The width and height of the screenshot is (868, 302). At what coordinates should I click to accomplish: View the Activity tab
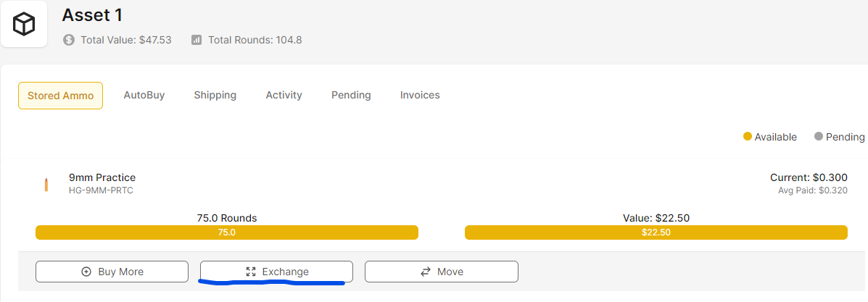(284, 95)
